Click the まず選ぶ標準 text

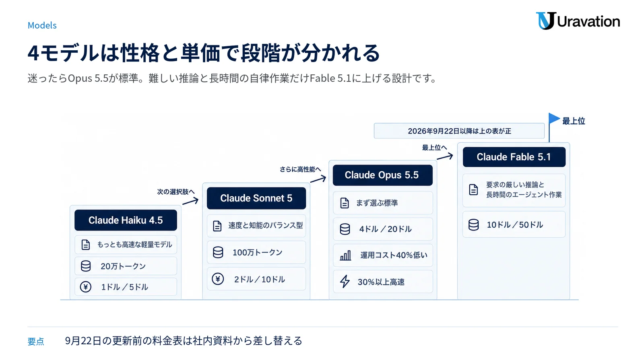[377, 203]
